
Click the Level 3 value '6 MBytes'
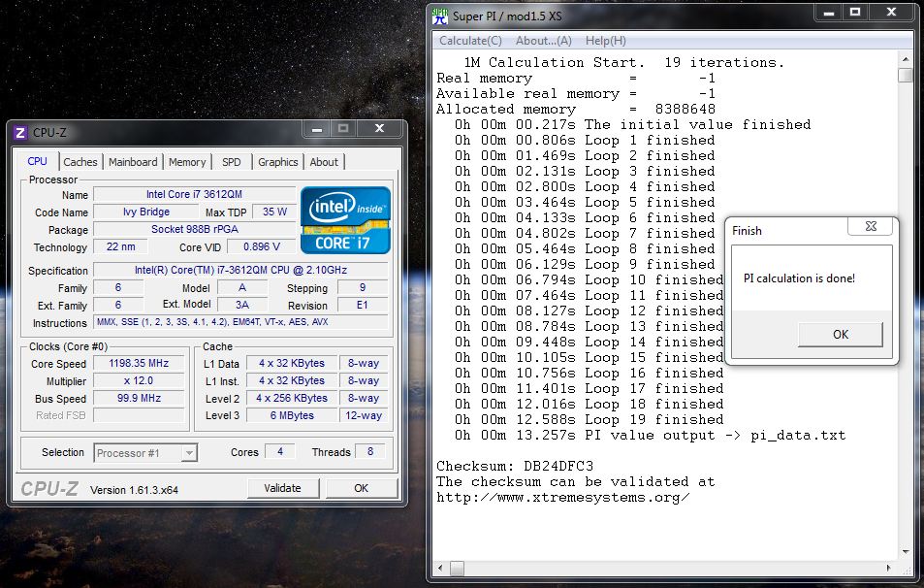point(292,416)
